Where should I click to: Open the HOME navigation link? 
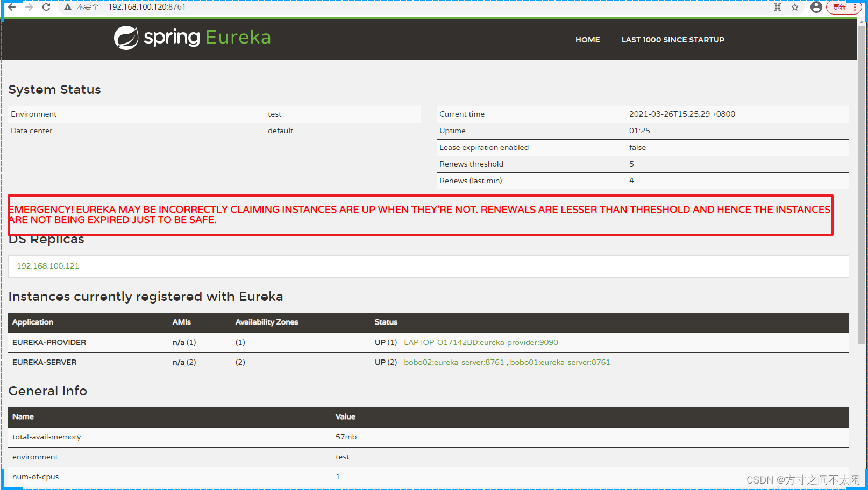click(x=587, y=40)
